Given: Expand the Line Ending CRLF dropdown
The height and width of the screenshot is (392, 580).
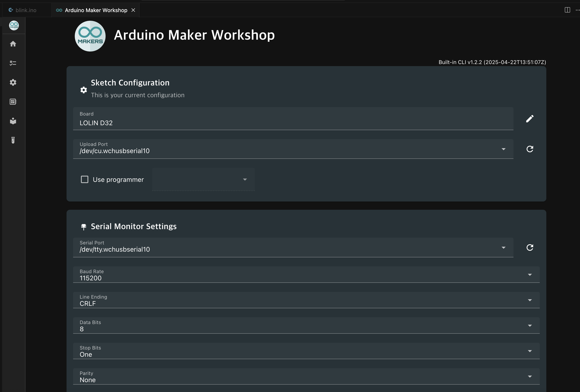Looking at the screenshot, I should click(530, 300).
